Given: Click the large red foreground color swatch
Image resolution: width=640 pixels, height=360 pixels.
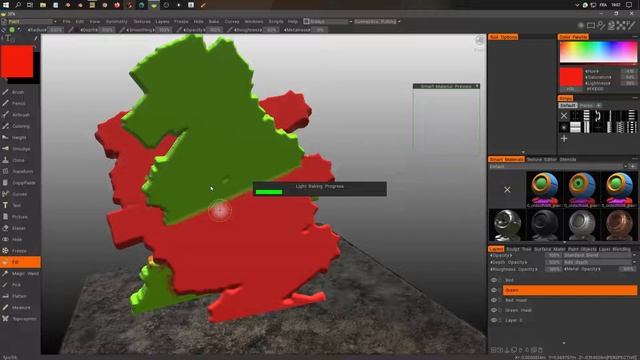Looking at the screenshot, I should (x=17, y=61).
